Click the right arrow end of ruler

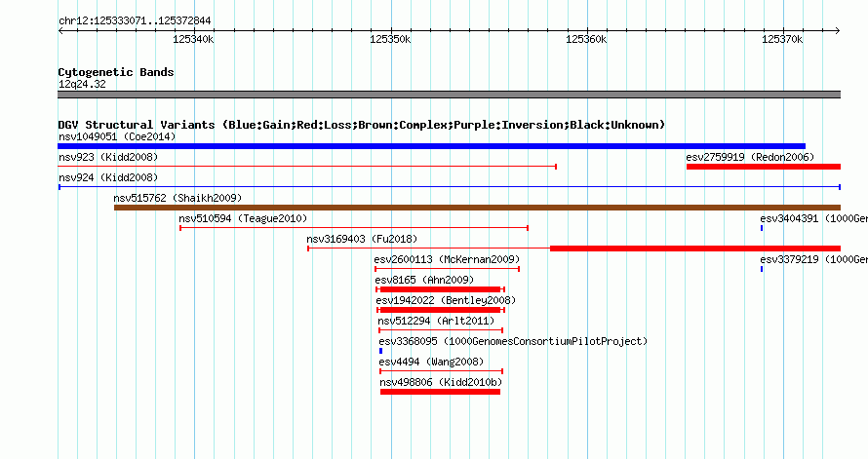[838, 30]
